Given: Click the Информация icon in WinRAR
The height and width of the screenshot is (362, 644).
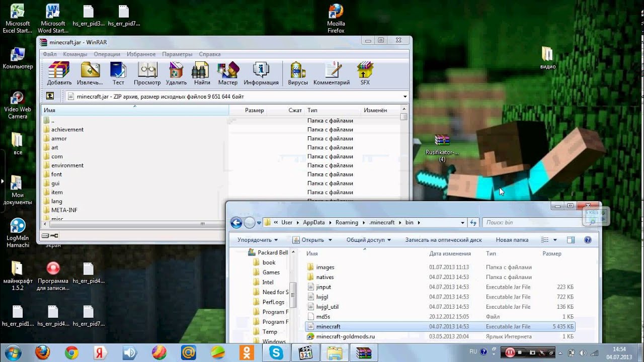Looking at the screenshot, I should coord(261,73).
